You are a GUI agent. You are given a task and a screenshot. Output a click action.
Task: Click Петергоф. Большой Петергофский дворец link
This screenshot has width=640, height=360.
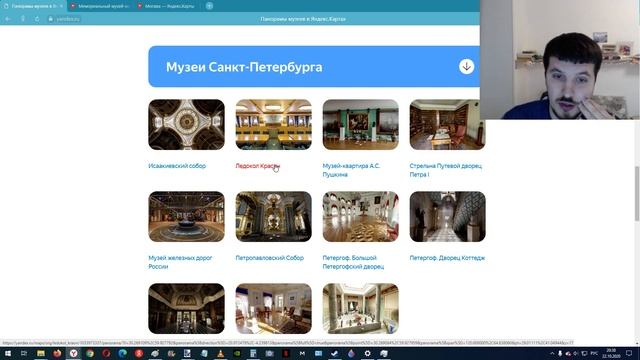pos(353,262)
